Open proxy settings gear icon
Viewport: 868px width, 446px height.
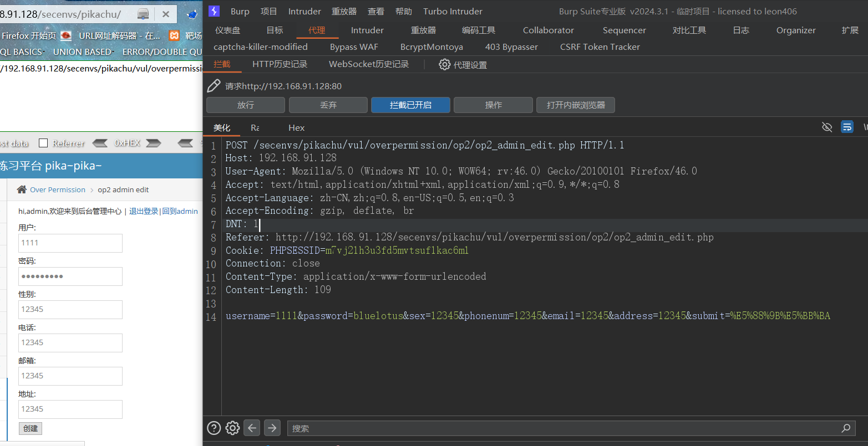pyautogui.click(x=444, y=65)
